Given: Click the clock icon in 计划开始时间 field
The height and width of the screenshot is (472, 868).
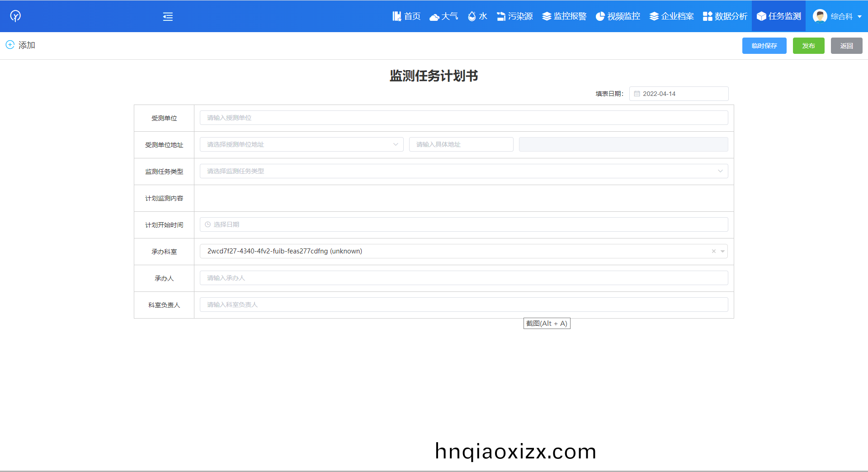Looking at the screenshot, I should point(208,224).
